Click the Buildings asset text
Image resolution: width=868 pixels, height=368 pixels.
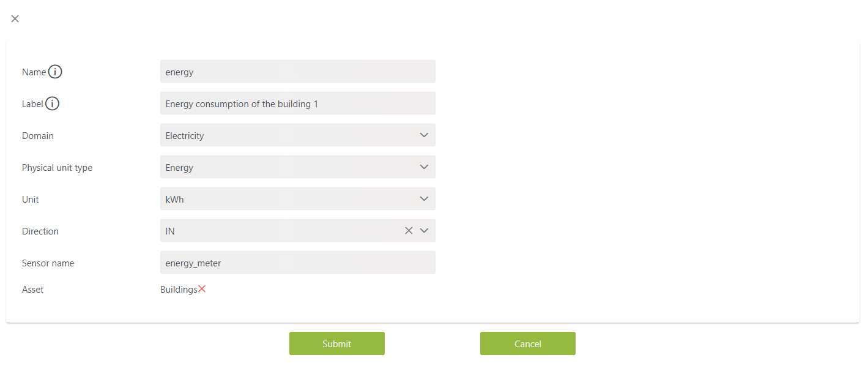tap(179, 290)
